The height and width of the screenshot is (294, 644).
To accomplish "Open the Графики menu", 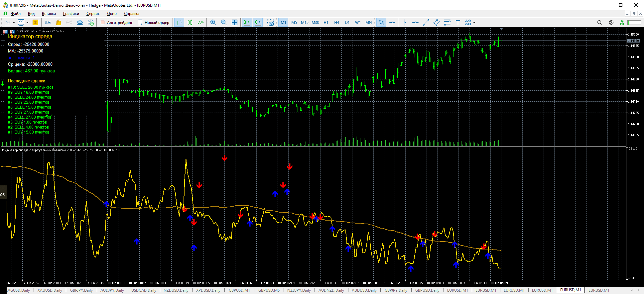I will [71, 14].
